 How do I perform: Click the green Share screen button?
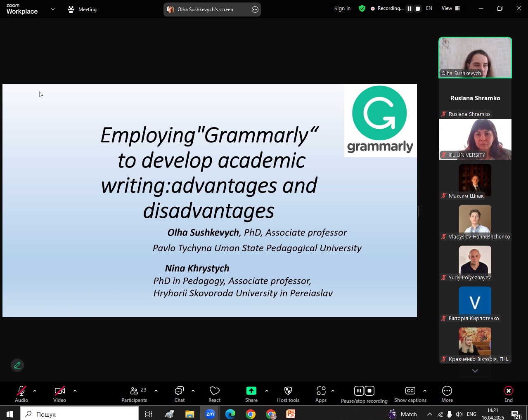click(251, 394)
